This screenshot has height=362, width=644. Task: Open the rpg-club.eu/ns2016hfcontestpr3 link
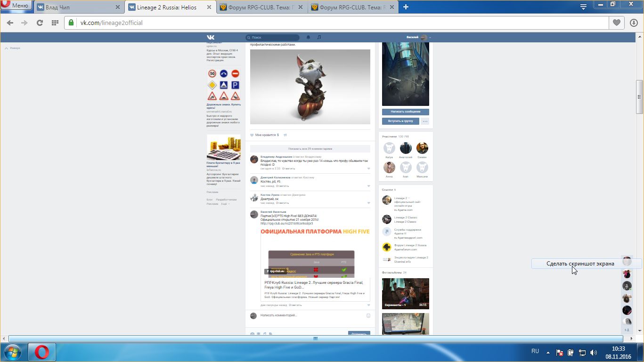(x=286, y=223)
